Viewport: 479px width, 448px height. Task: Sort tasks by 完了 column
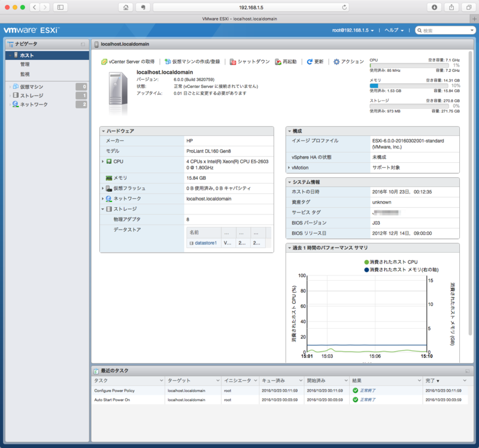pyautogui.click(x=445, y=380)
